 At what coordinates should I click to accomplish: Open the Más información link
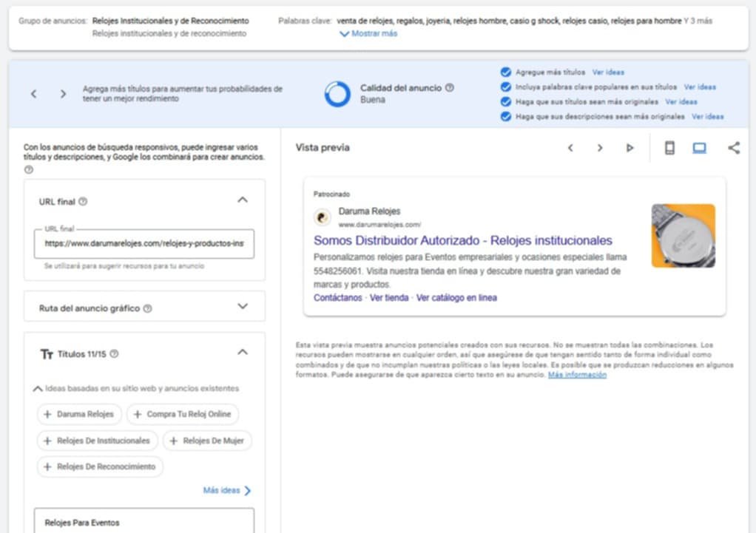click(577, 375)
